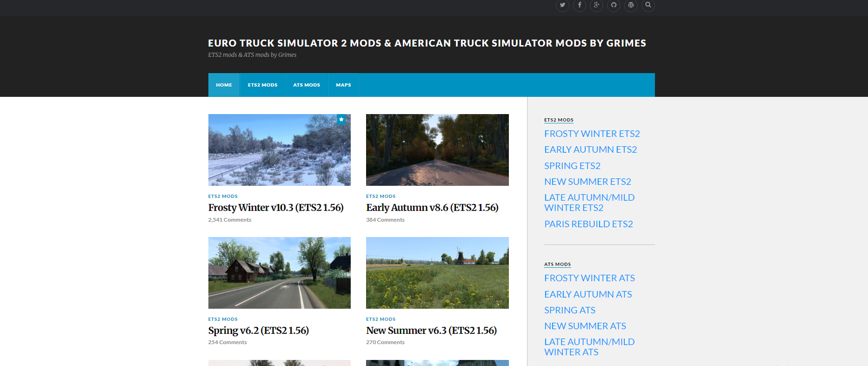The image size is (868, 366).
Task: Open the ETS2 MODS menu item
Action: click(262, 85)
